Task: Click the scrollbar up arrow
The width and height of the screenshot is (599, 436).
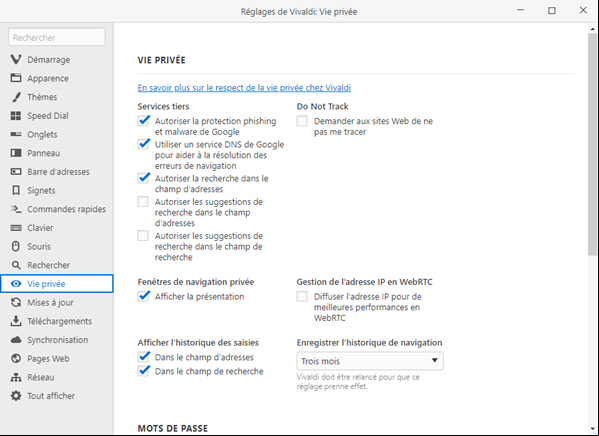Action: (x=592, y=29)
